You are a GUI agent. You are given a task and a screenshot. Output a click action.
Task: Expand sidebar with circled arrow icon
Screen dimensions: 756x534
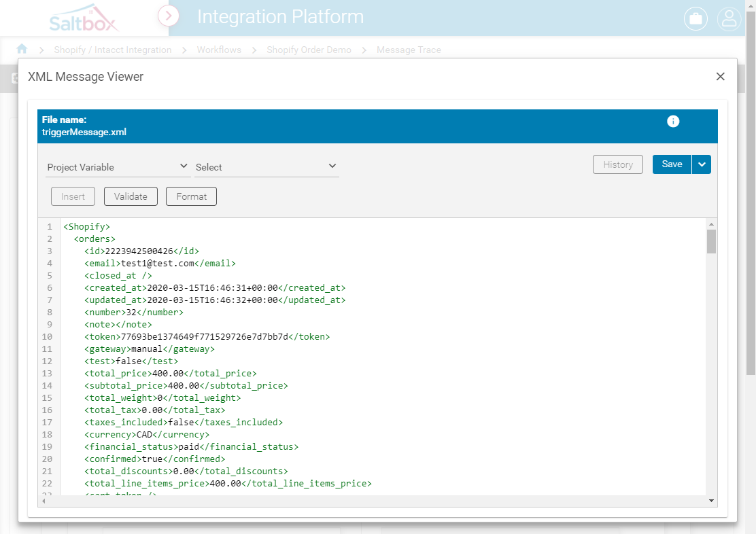[x=169, y=16]
